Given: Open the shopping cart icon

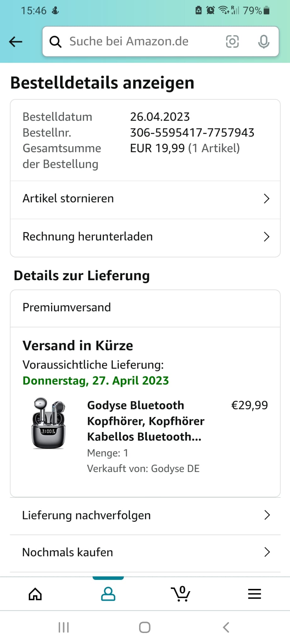Looking at the screenshot, I should coord(181,594).
